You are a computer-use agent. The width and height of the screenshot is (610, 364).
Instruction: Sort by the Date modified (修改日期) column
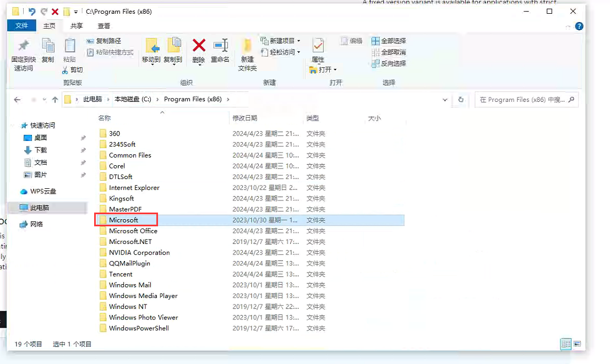[x=244, y=118]
